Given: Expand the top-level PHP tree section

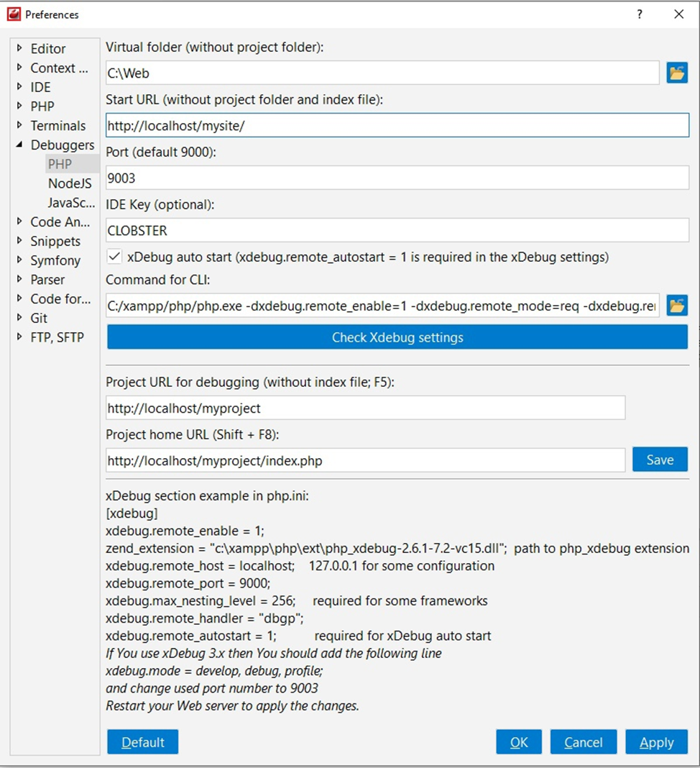Looking at the screenshot, I should (x=19, y=105).
